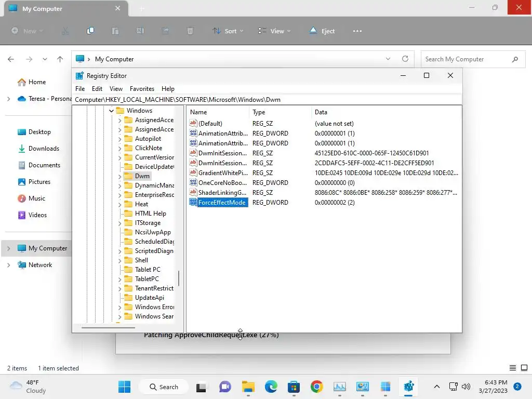The height and width of the screenshot is (399, 532).
Task: Click the Search My Computer field
Action: pos(473,59)
